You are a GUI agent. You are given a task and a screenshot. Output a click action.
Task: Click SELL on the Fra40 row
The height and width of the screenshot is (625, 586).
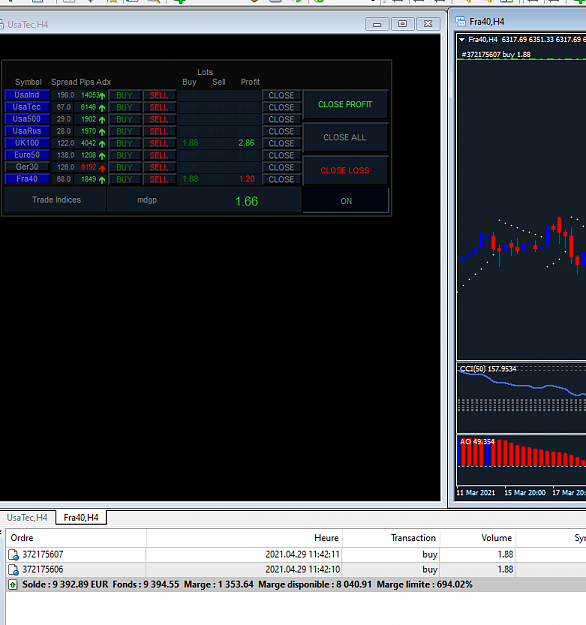159,179
